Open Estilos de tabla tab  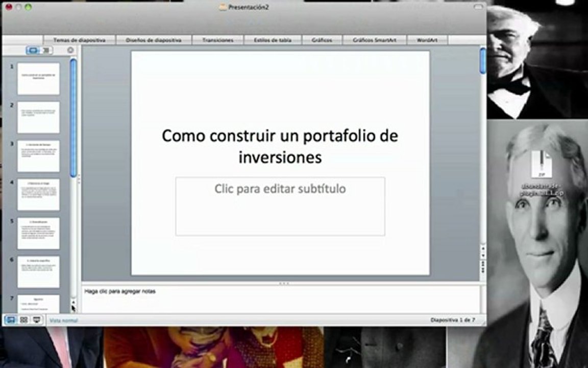[273, 40]
